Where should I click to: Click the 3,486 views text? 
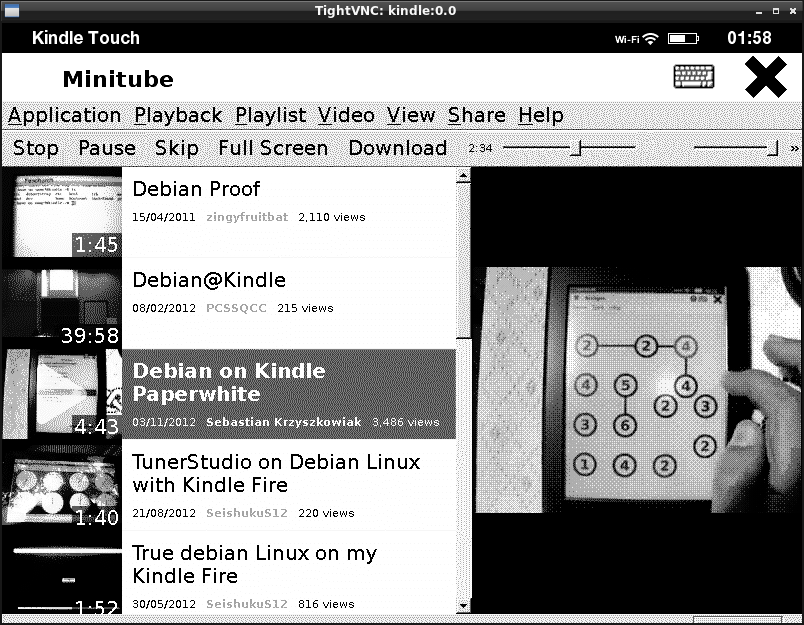[x=406, y=422]
